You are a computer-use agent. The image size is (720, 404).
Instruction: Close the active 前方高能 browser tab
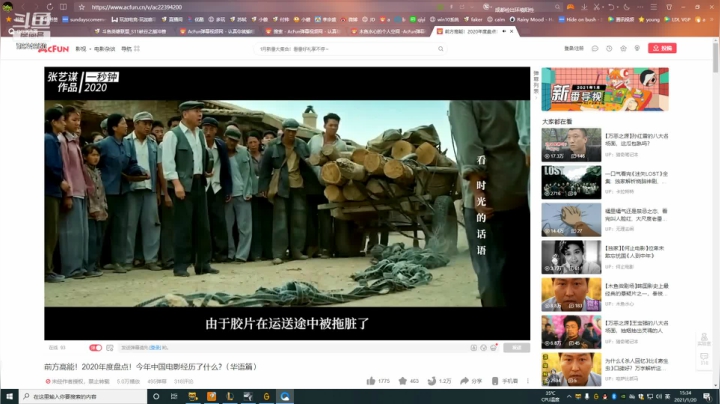[x=512, y=31]
